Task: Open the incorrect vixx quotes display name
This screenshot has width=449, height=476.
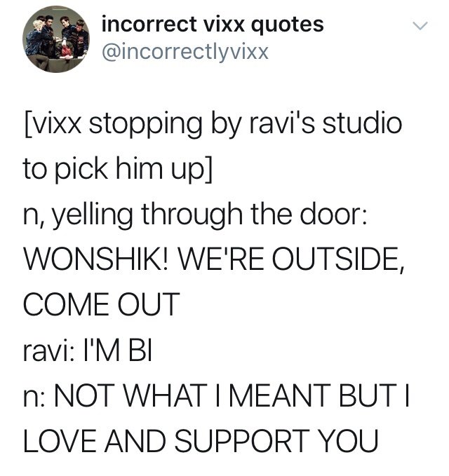Action: tap(213, 24)
